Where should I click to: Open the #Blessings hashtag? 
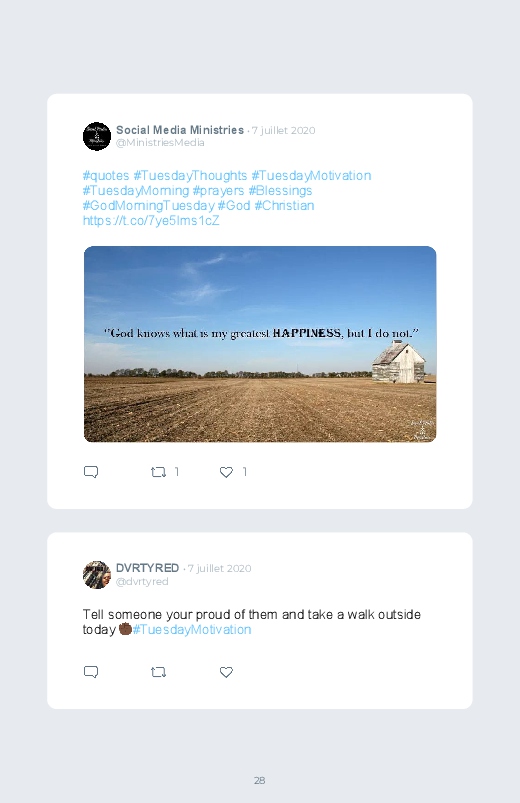point(280,191)
